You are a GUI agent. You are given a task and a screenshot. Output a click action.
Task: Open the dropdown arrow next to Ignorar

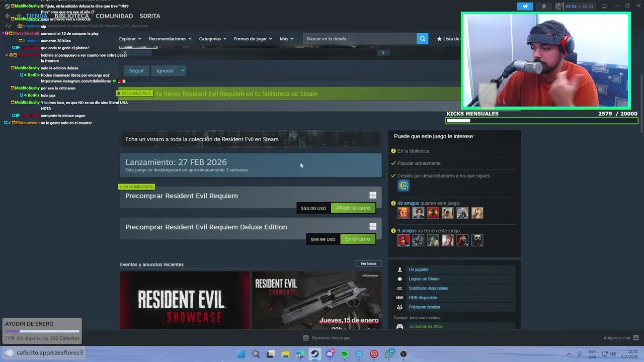tap(183, 71)
